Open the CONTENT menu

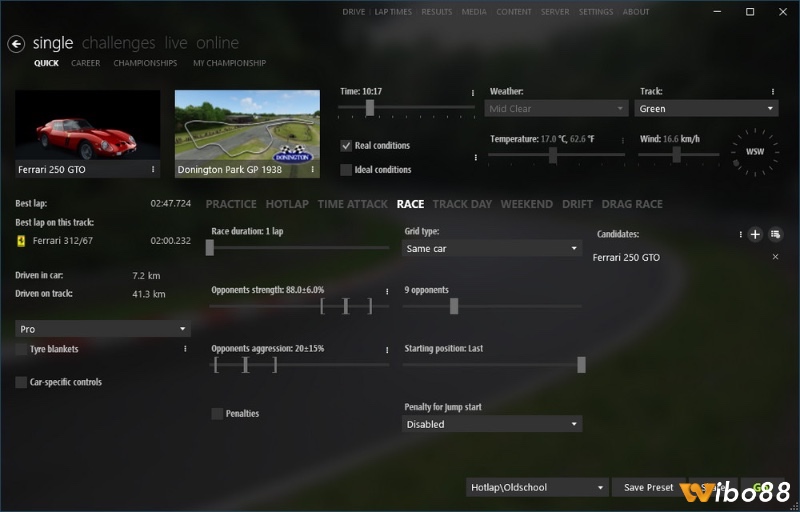(x=514, y=12)
